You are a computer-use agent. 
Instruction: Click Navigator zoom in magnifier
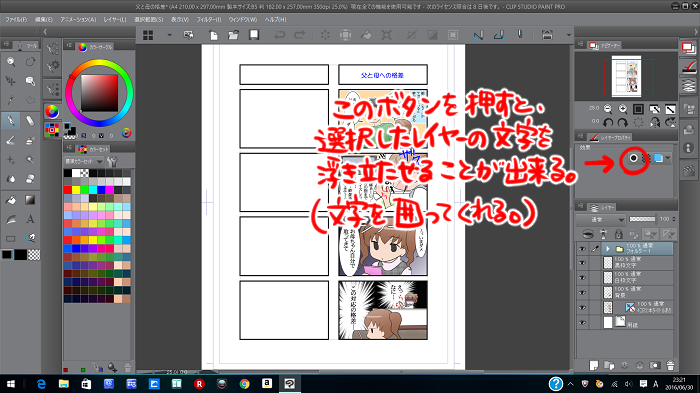click(x=623, y=109)
